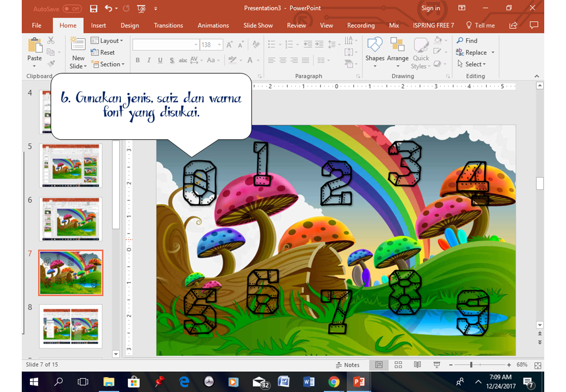Screen dimensions: 566x392
Task: Select slide 8 thumbnail
Action: tap(71, 326)
